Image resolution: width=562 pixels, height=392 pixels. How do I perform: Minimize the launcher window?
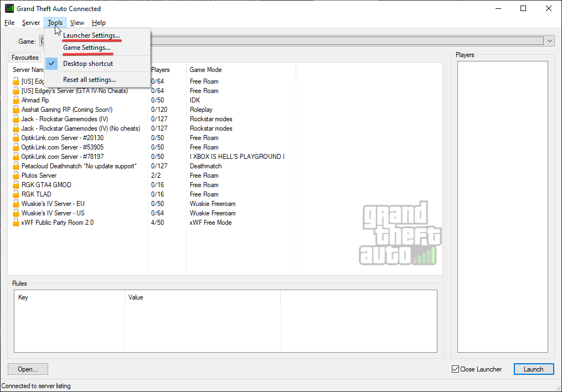click(498, 8)
